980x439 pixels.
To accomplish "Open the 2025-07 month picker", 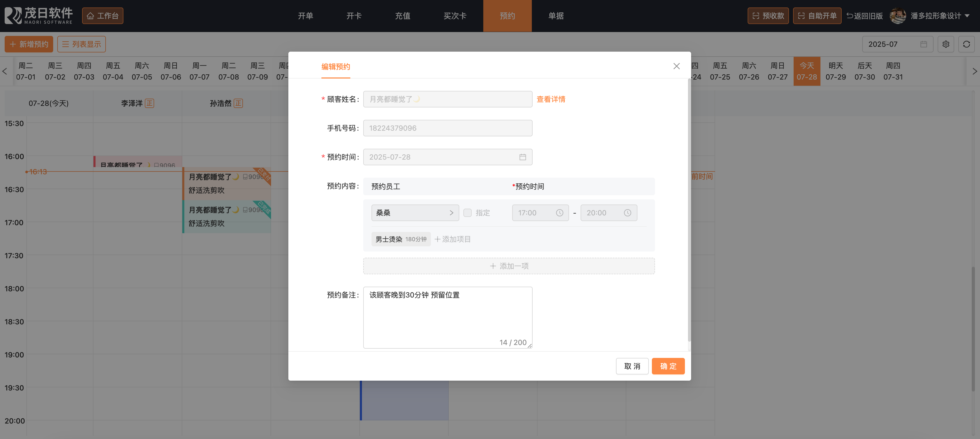I will point(897,44).
